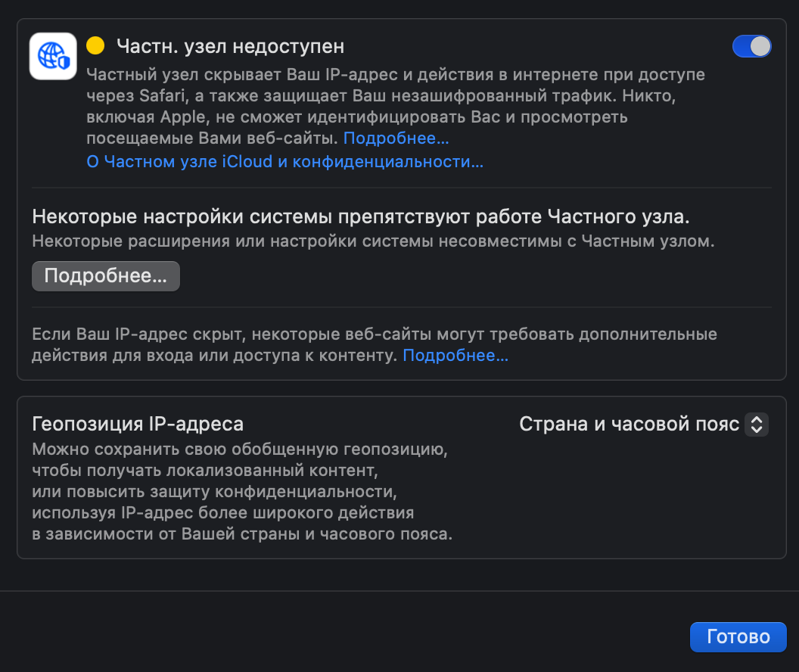Click the в зависимости от Вашей страны line

point(242,534)
